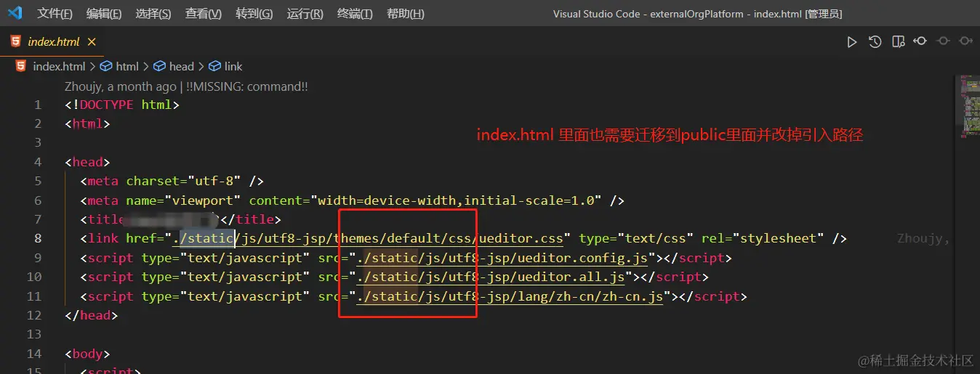980x374 pixels.
Task: Click the cube icon before breadcrumb link
Action: [214, 66]
